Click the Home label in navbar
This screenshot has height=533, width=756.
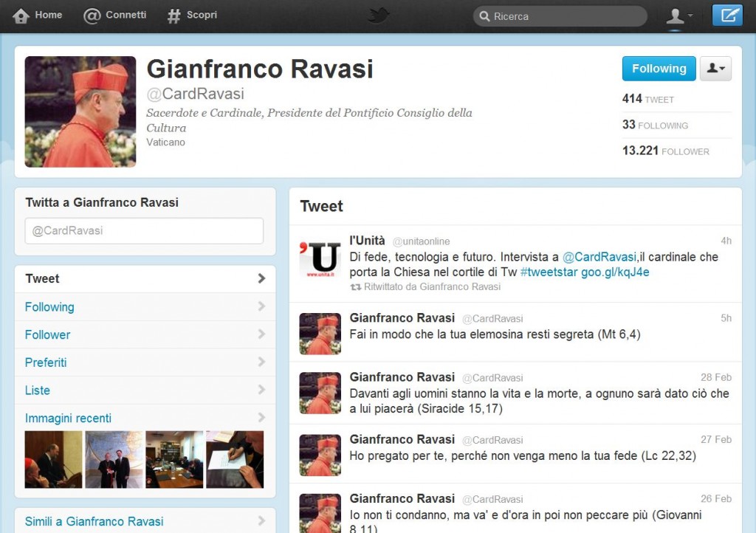click(48, 15)
